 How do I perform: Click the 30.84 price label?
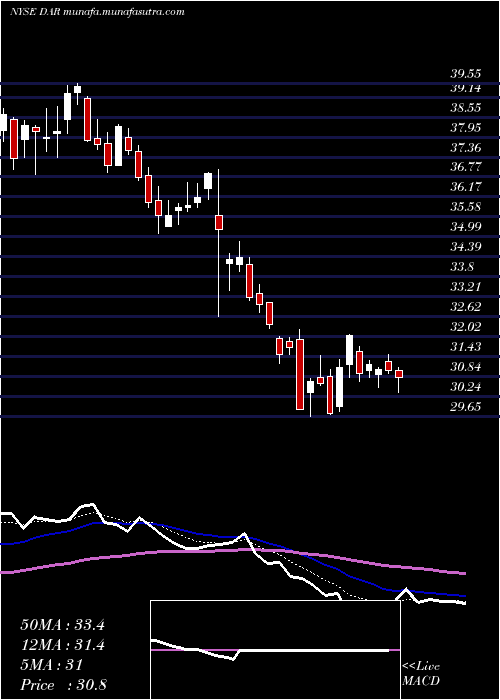(x=465, y=367)
